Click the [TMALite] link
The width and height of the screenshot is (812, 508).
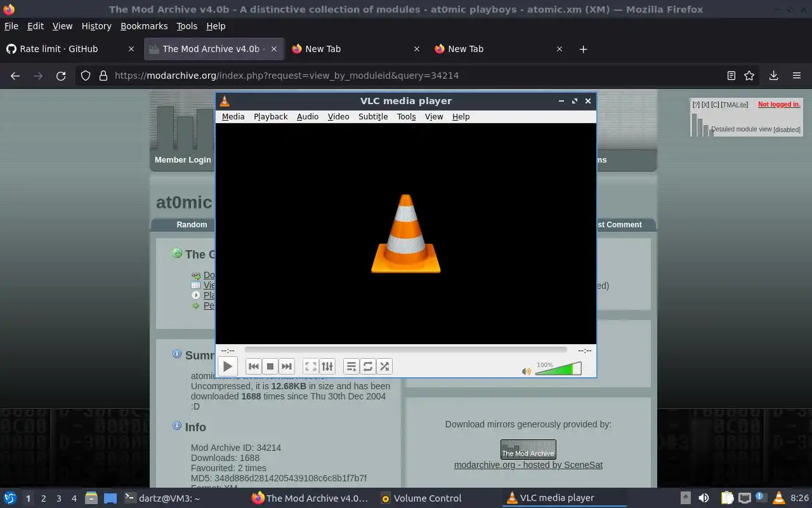click(x=735, y=105)
